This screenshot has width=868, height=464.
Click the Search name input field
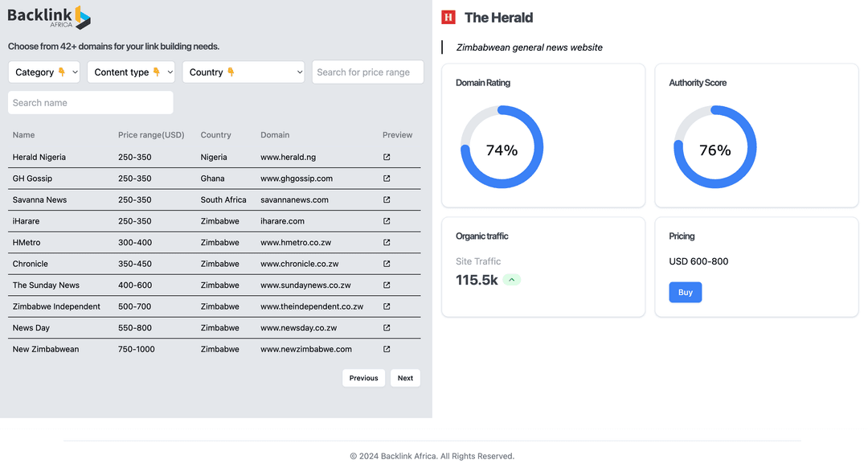coord(90,103)
